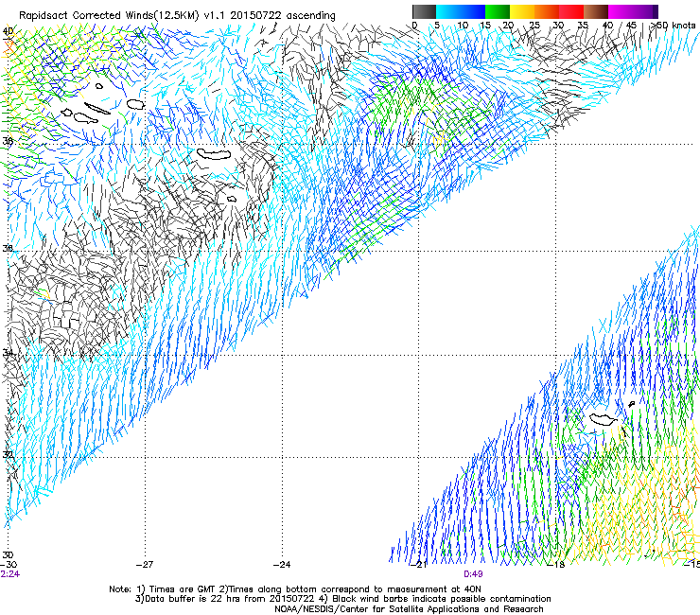
Task: Click the '-27' longitude axis label
Action: pyautogui.click(x=145, y=564)
